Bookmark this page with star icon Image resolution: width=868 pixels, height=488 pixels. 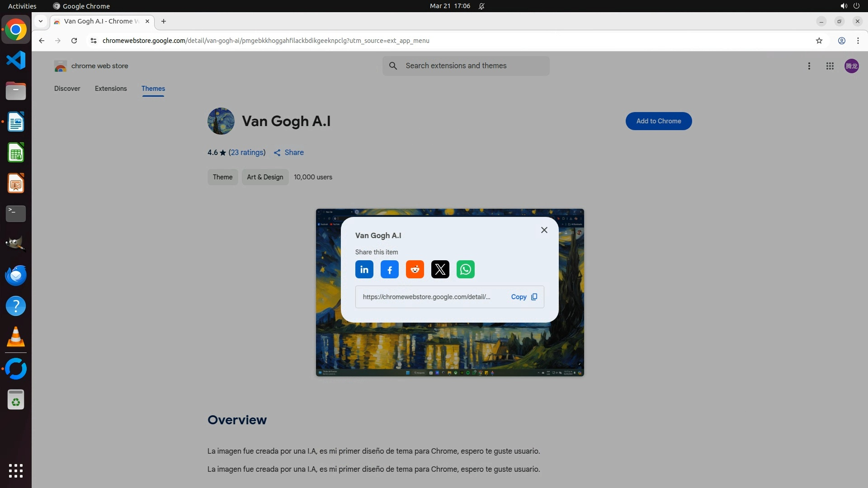click(819, 41)
